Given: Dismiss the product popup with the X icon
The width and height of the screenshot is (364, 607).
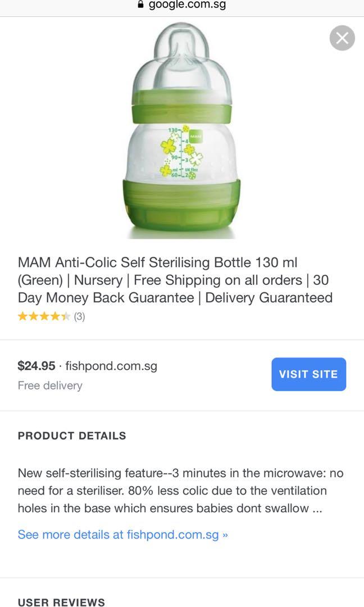Looking at the screenshot, I should [342, 38].
